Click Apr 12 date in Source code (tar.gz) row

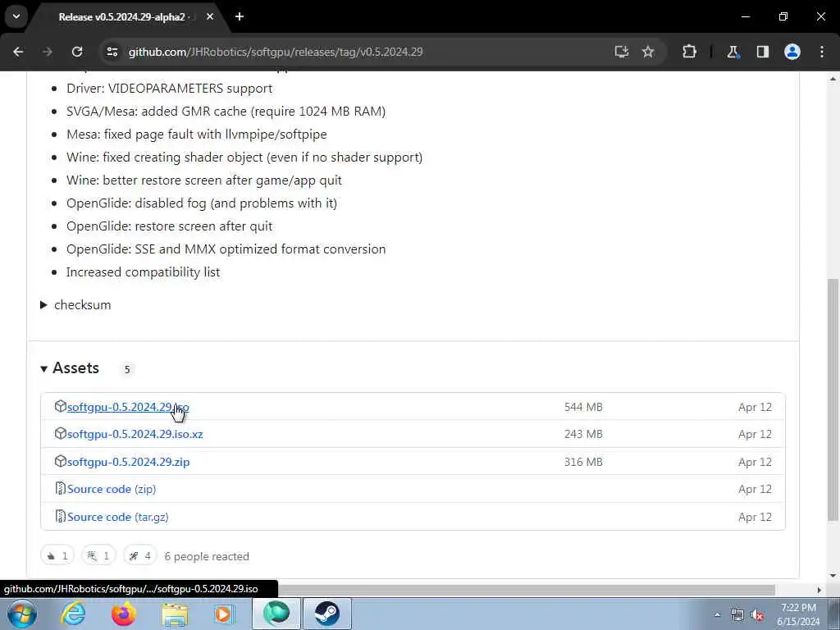click(x=755, y=517)
